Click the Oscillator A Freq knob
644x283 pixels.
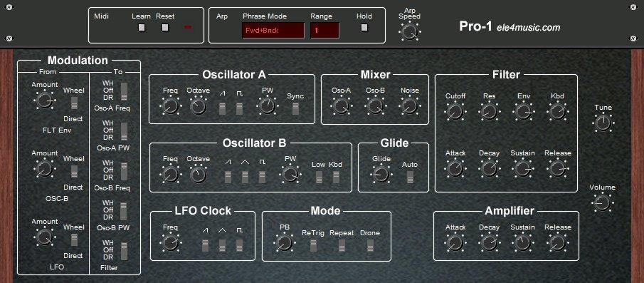tap(170, 106)
